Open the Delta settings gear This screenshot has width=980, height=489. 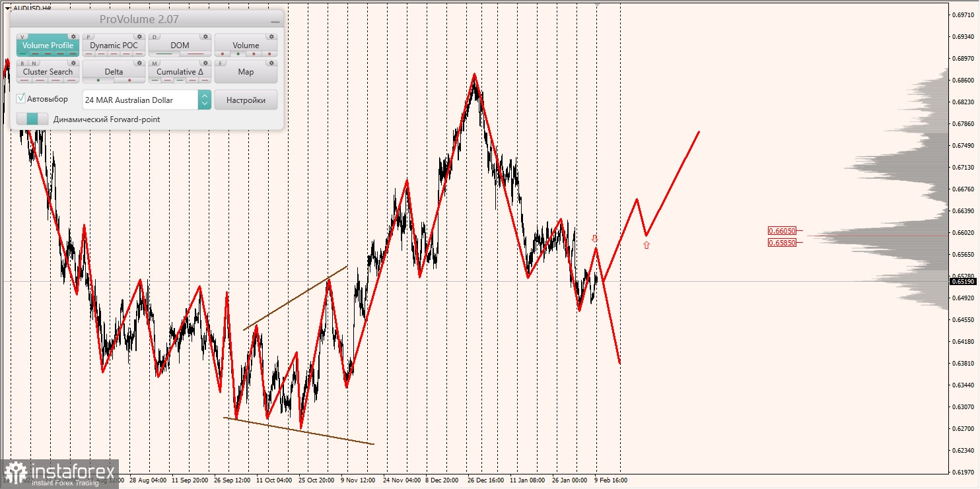[x=139, y=63]
